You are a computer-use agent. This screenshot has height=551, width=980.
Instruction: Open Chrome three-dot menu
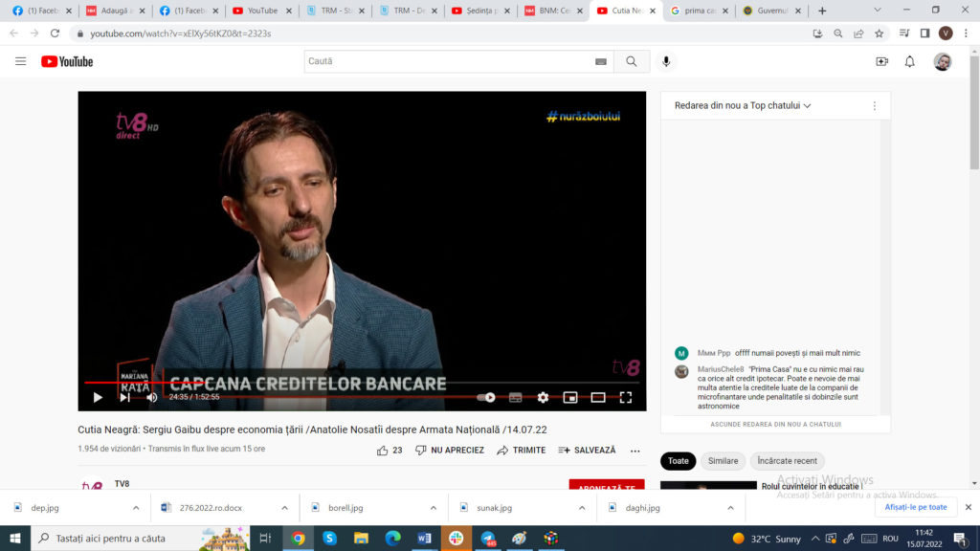[x=966, y=33]
